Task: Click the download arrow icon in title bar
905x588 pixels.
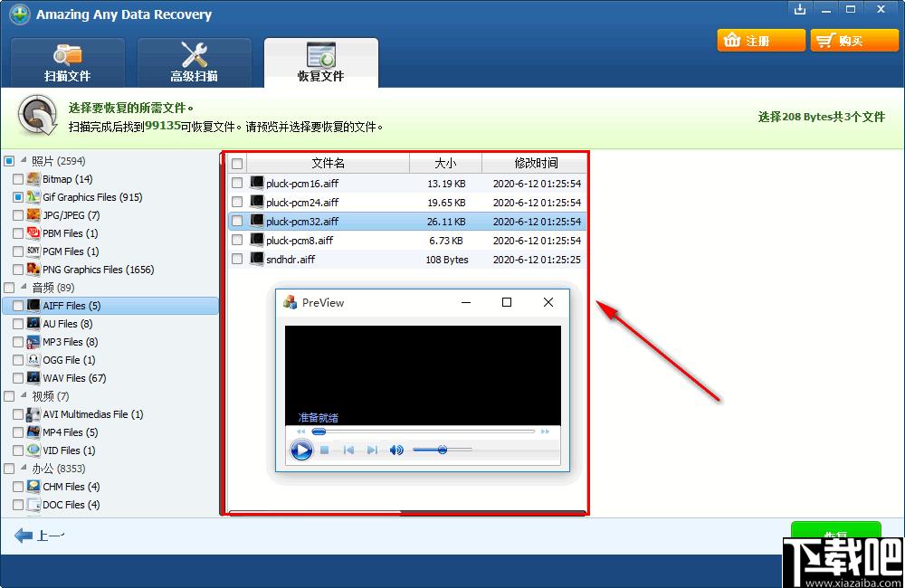Action: coord(799,9)
